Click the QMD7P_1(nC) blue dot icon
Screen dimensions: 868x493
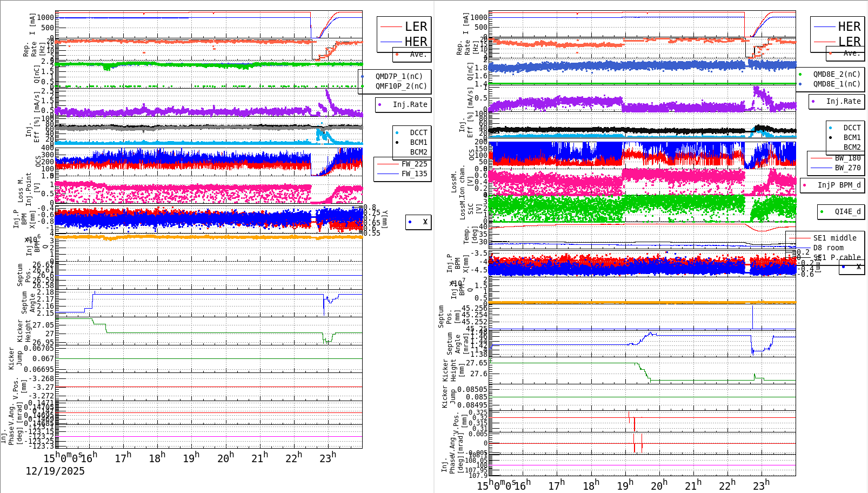click(363, 76)
